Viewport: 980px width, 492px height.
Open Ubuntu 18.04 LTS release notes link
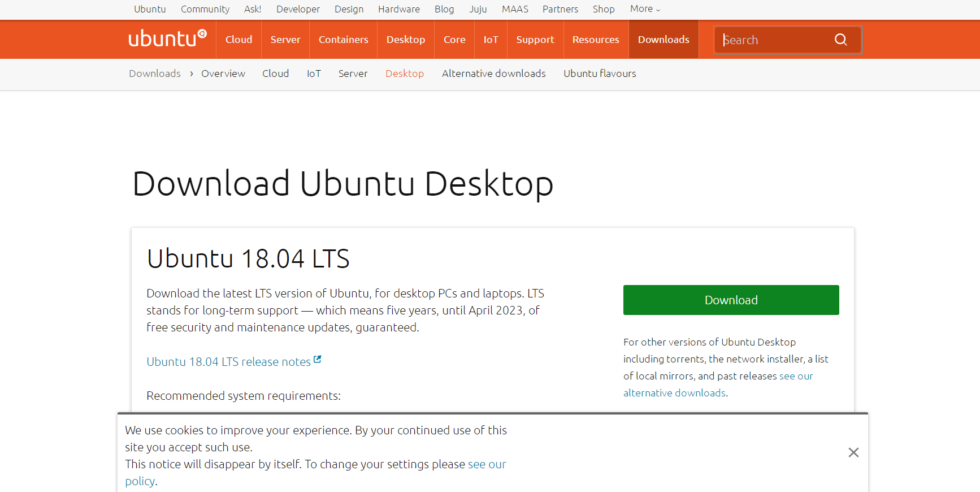click(228, 362)
